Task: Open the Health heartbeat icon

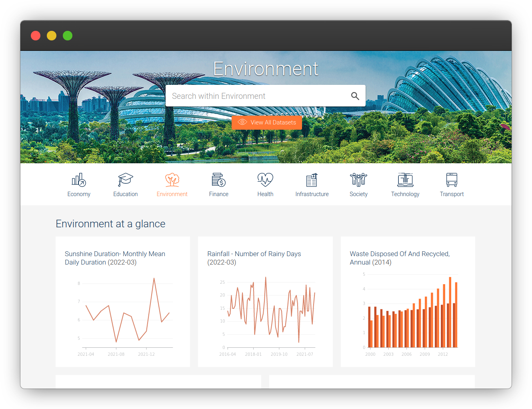Action: (x=265, y=180)
